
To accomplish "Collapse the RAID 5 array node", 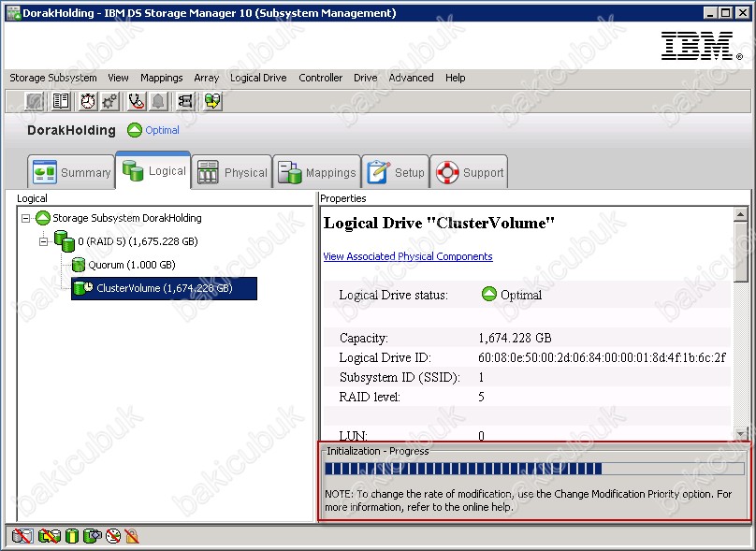I will pyautogui.click(x=43, y=241).
